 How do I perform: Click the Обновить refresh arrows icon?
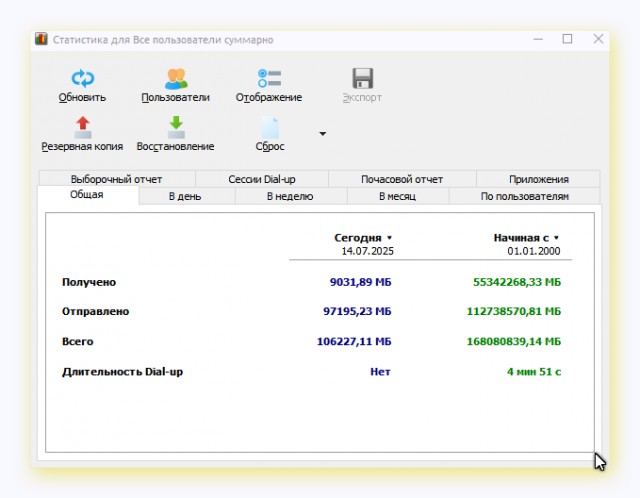click(83, 78)
